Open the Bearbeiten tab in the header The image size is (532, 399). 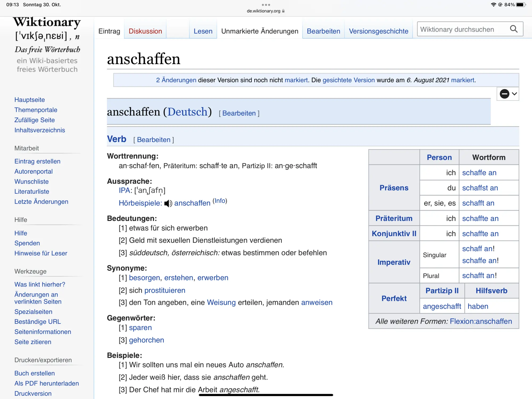[323, 31]
